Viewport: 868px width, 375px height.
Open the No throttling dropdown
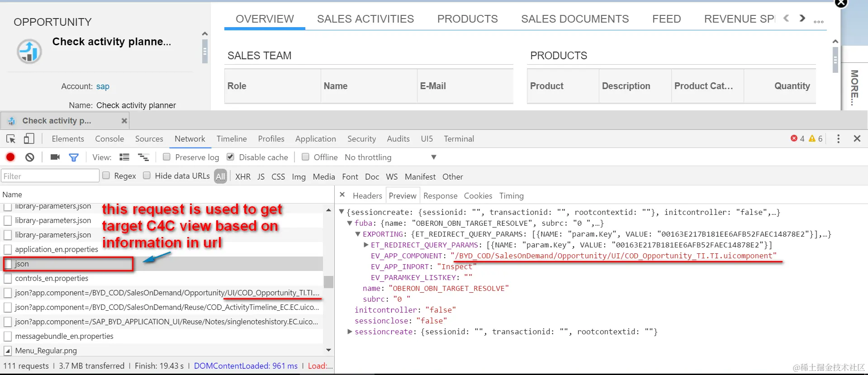pos(390,157)
